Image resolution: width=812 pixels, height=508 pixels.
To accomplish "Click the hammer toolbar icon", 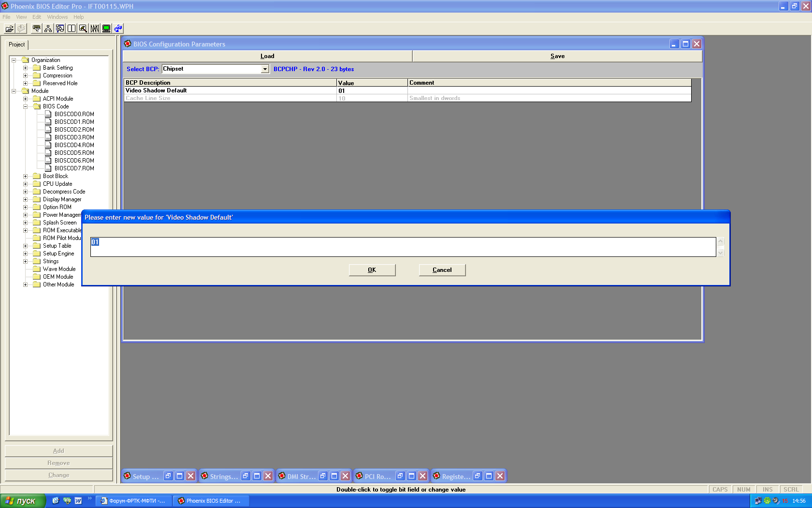I will [83, 29].
